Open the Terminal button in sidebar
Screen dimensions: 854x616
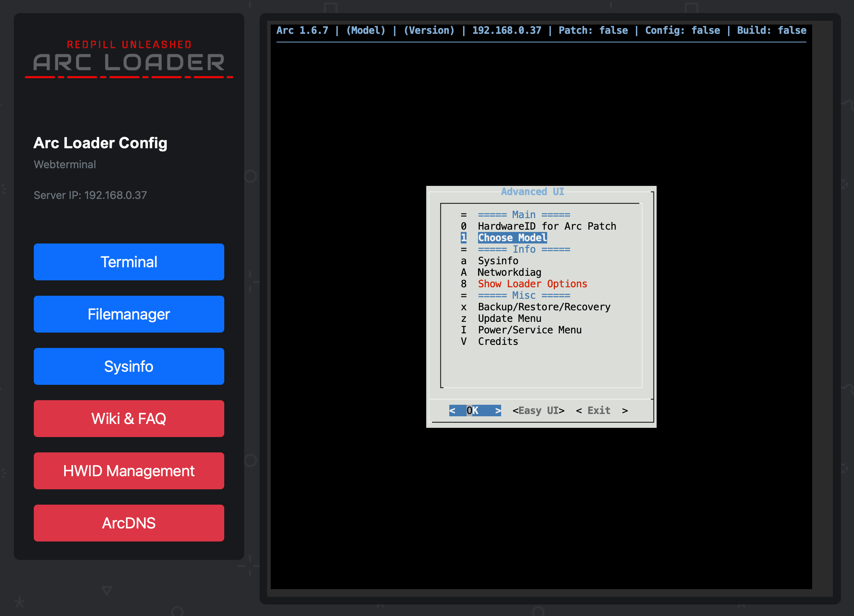(129, 262)
